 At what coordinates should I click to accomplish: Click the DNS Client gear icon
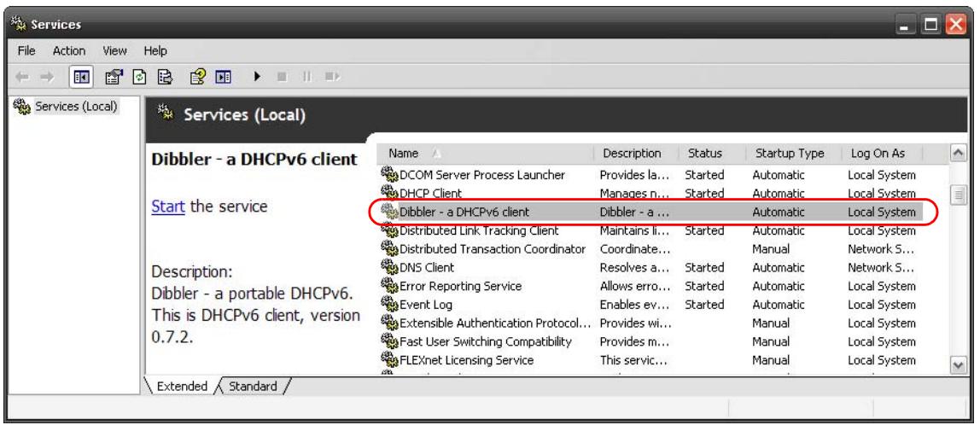click(390, 267)
